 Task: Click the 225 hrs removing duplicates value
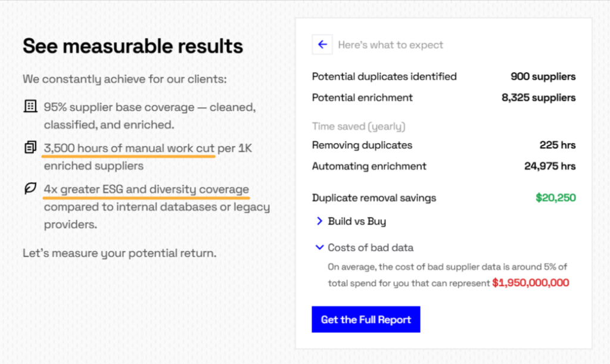tap(558, 145)
